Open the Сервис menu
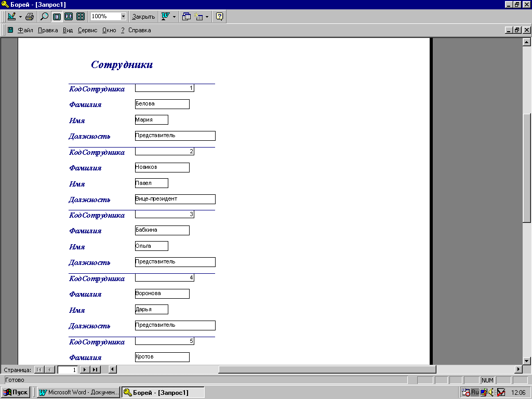 click(87, 30)
